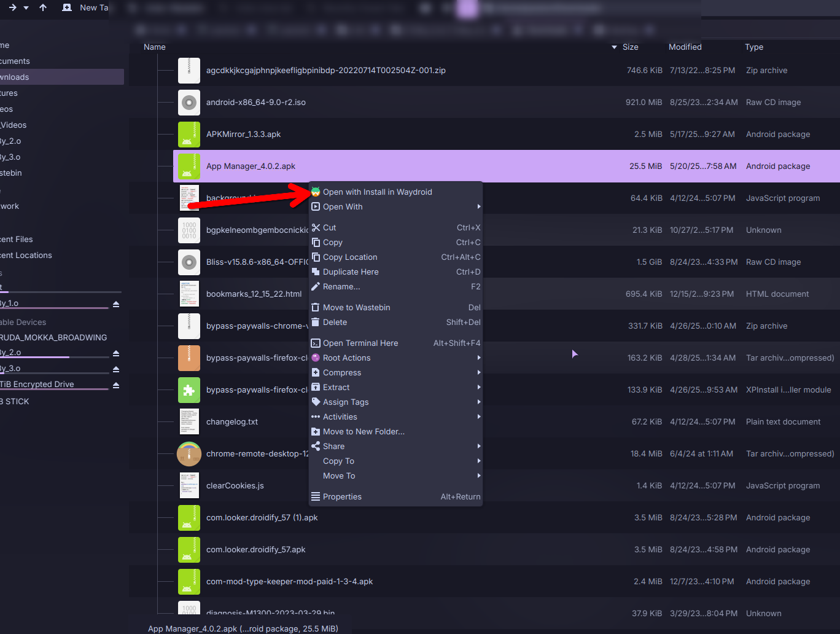
Task: Choose Copy Location entry
Action: 395,257
